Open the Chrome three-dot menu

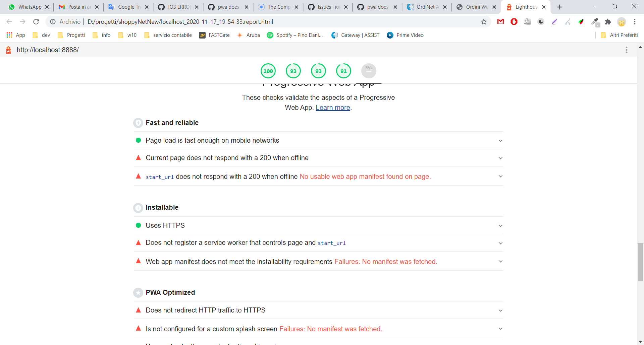tap(635, 21)
